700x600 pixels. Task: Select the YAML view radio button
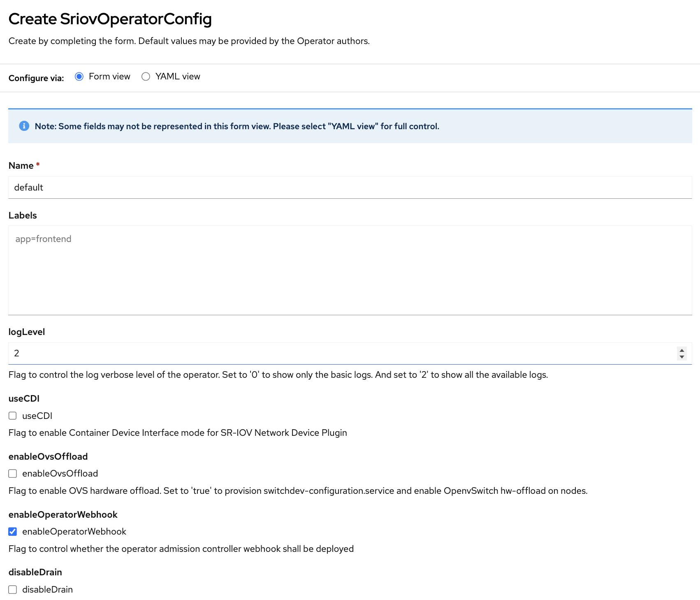pos(146,77)
